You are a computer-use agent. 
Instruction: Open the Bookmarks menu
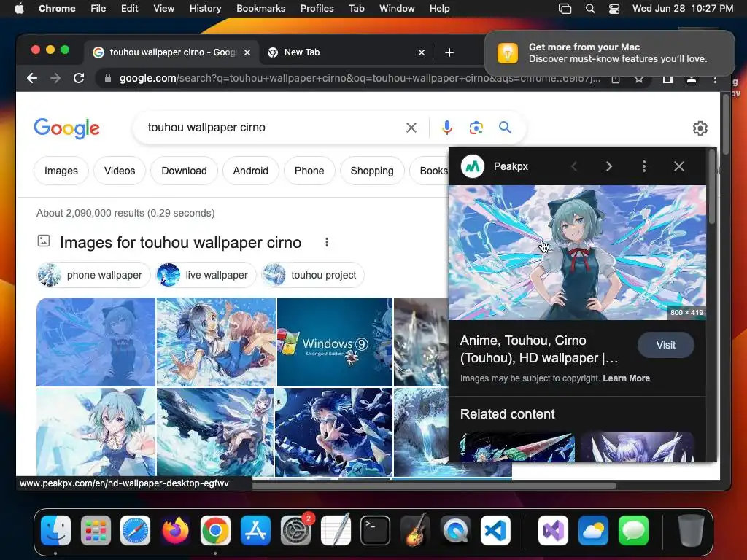[260, 9]
